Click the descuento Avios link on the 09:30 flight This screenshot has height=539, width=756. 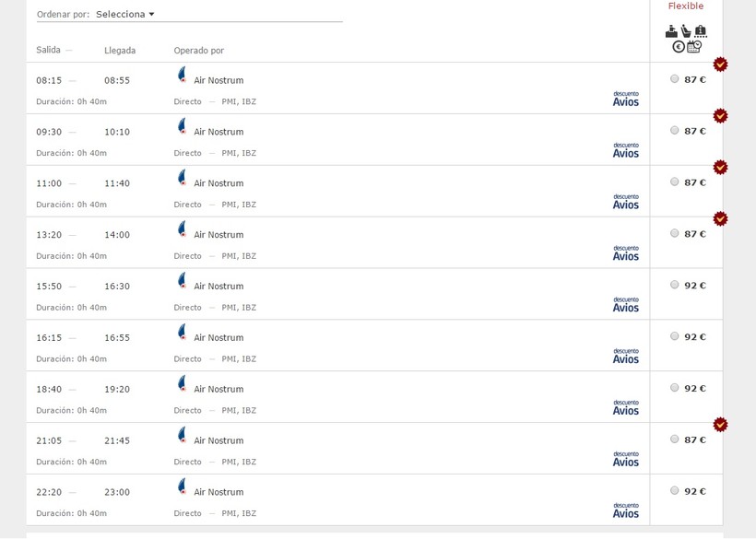625,149
